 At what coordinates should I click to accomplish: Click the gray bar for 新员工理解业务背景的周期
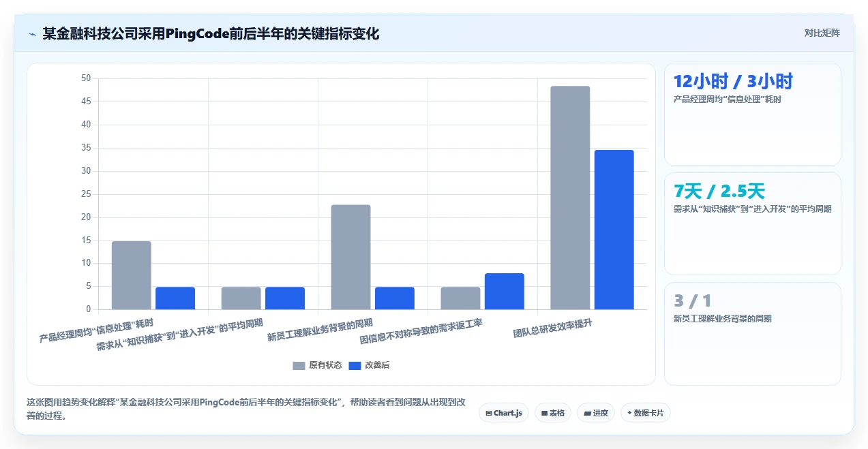click(350, 257)
